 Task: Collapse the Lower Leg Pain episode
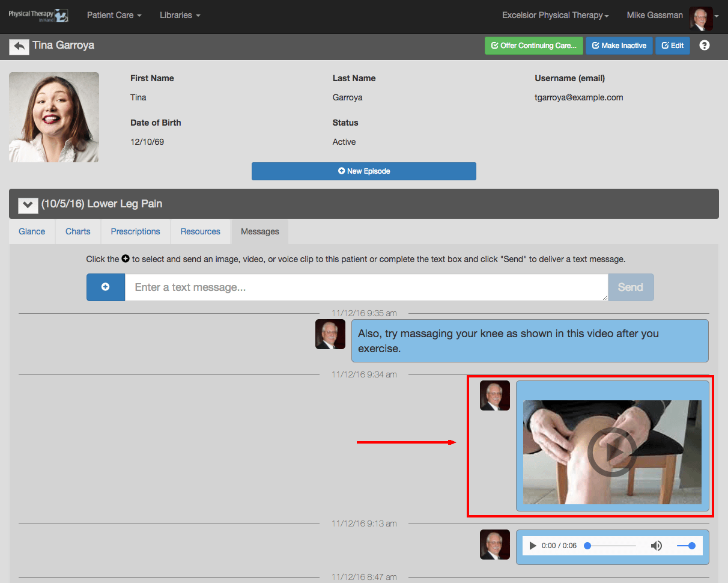point(28,204)
